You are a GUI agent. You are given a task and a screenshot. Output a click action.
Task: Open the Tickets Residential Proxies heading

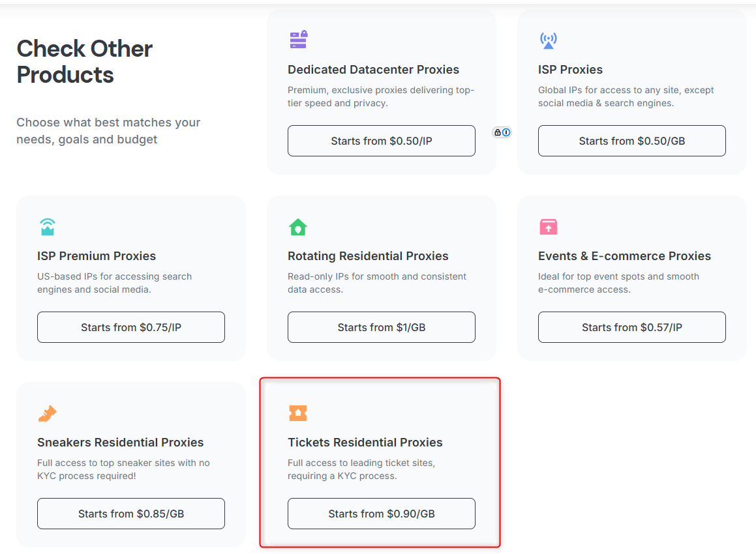coord(365,443)
